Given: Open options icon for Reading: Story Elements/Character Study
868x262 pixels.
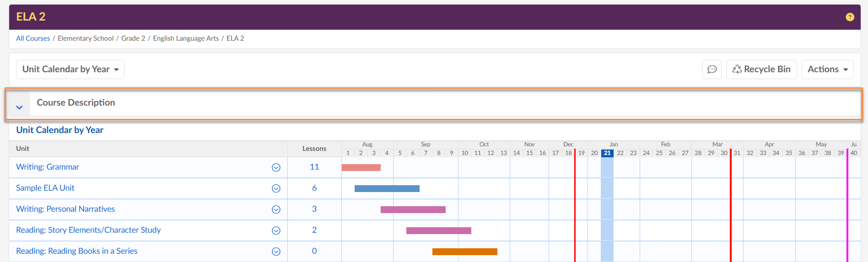Looking at the screenshot, I should (x=276, y=230).
